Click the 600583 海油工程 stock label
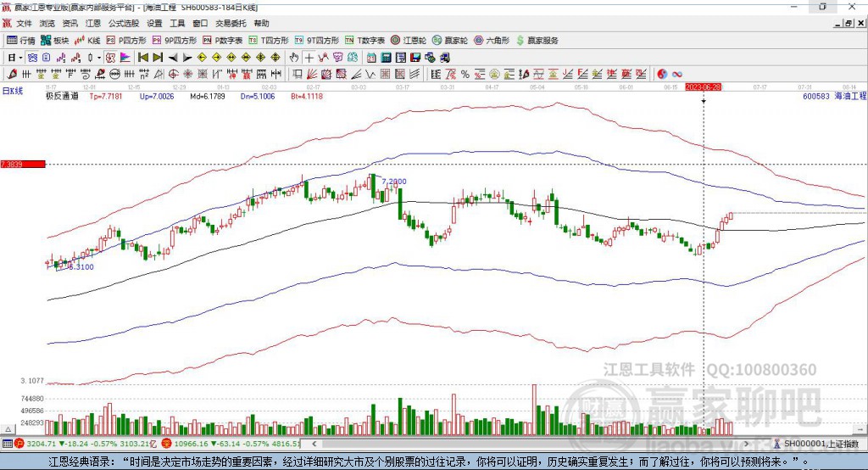This screenshot has width=868, height=470. (834, 96)
